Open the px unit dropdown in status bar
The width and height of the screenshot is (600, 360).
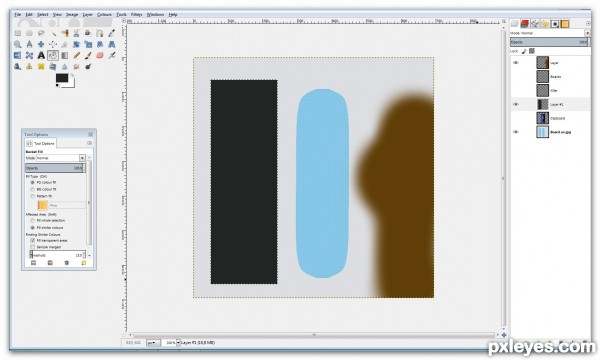(153, 342)
